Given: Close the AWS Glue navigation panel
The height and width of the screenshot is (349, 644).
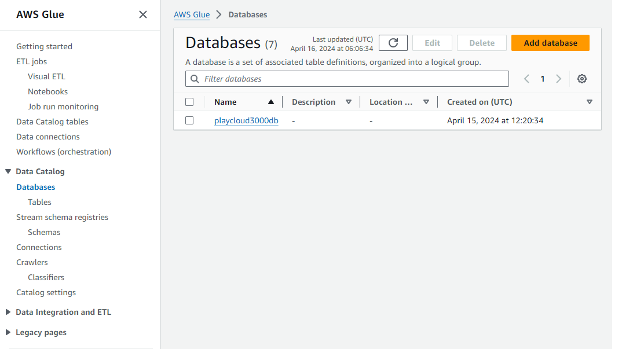Looking at the screenshot, I should tap(143, 15).
